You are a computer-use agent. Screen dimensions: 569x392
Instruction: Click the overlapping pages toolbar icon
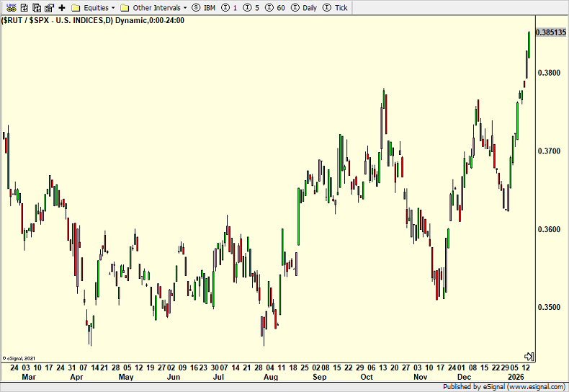[x=35, y=8]
